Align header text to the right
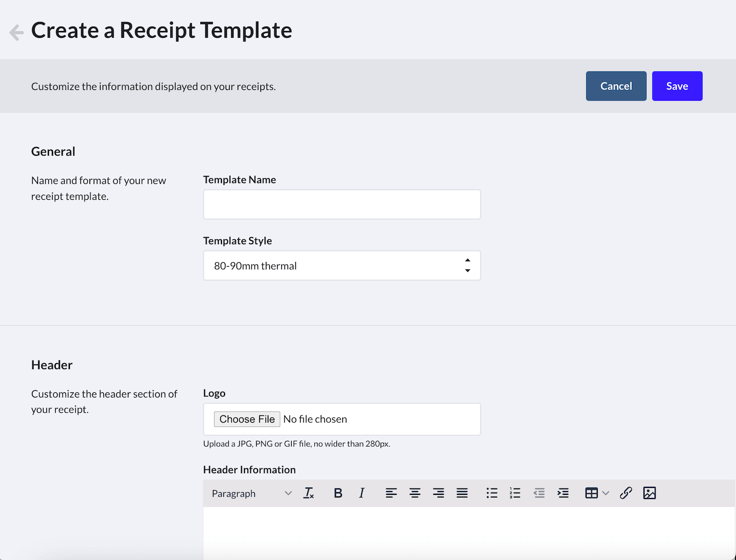Screen dimensions: 736x560 click(438, 493)
